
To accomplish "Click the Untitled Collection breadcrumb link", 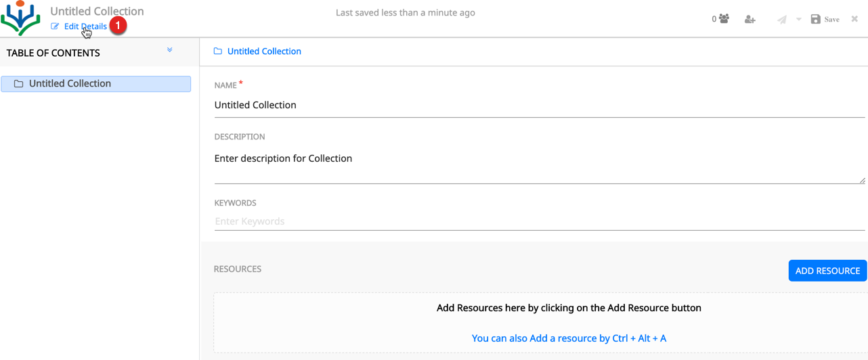I will point(264,51).
